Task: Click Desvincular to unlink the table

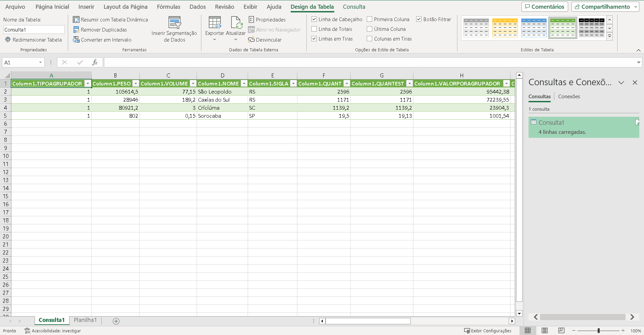Action: click(265, 40)
